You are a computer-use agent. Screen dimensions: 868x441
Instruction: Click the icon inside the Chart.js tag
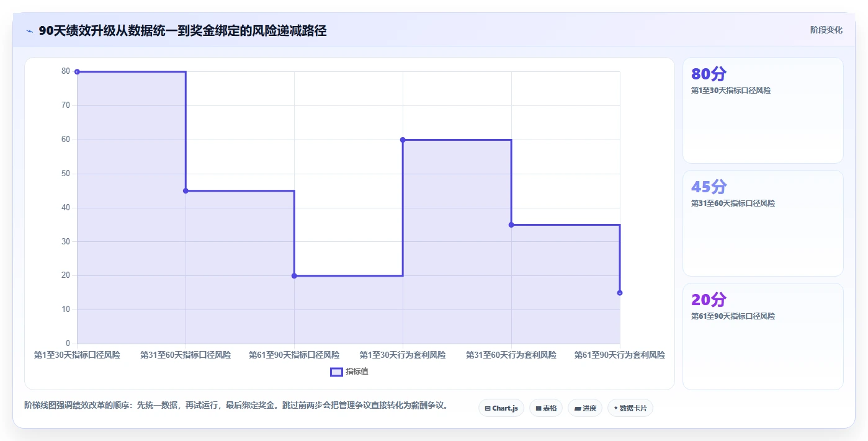click(x=488, y=409)
